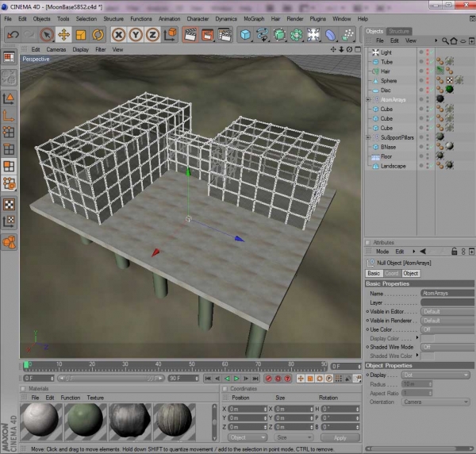Viewport: 476px width, 454px height.
Task: Enable the Use Model tool
Action: click(9, 98)
